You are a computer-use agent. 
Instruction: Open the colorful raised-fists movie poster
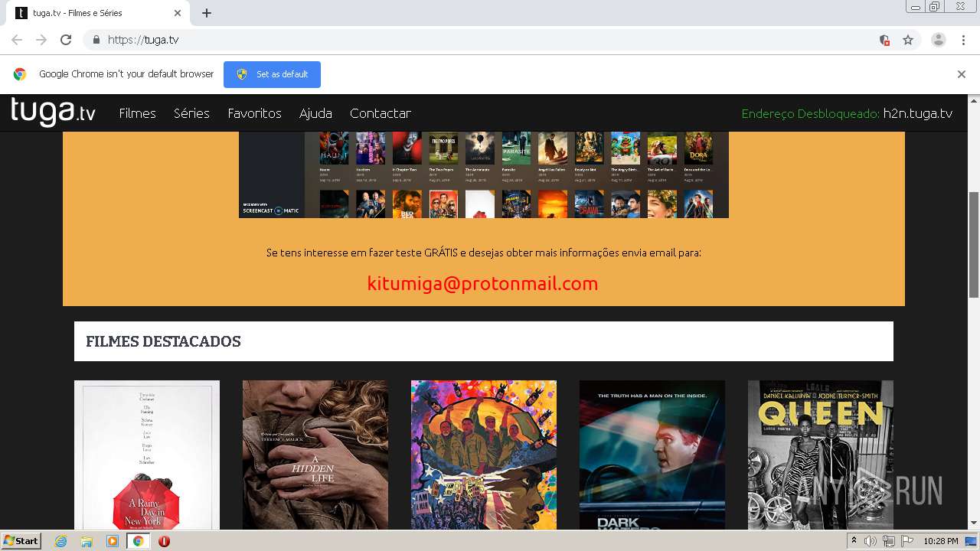(x=484, y=455)
